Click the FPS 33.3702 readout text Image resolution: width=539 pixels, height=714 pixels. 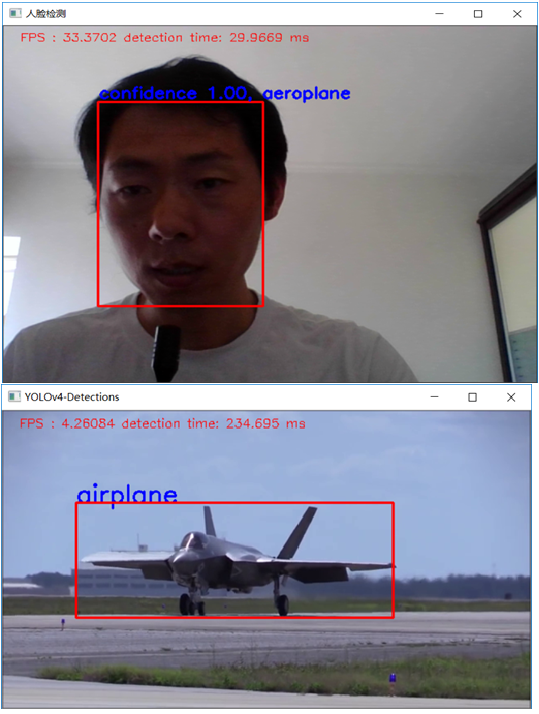68,37
